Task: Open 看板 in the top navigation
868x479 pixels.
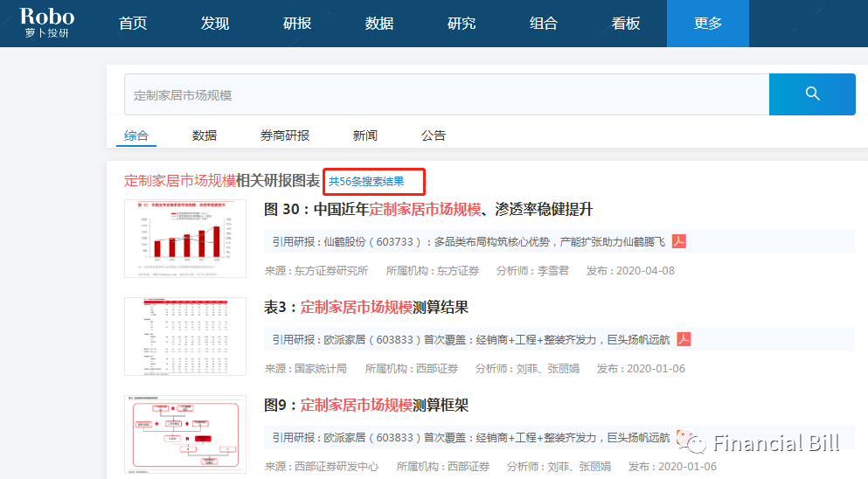Action: pyautogui.click(x=626, y=24)
